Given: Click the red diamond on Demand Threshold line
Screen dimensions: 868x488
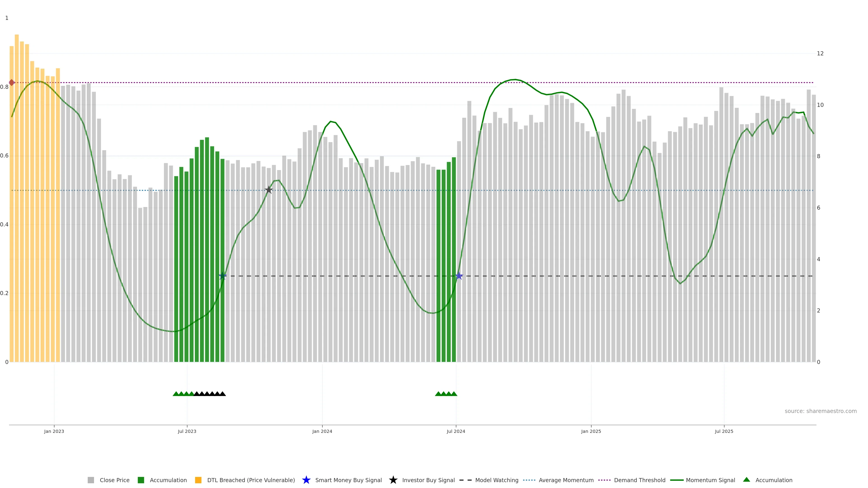Looking at the screenshot, I should (12, 82).
